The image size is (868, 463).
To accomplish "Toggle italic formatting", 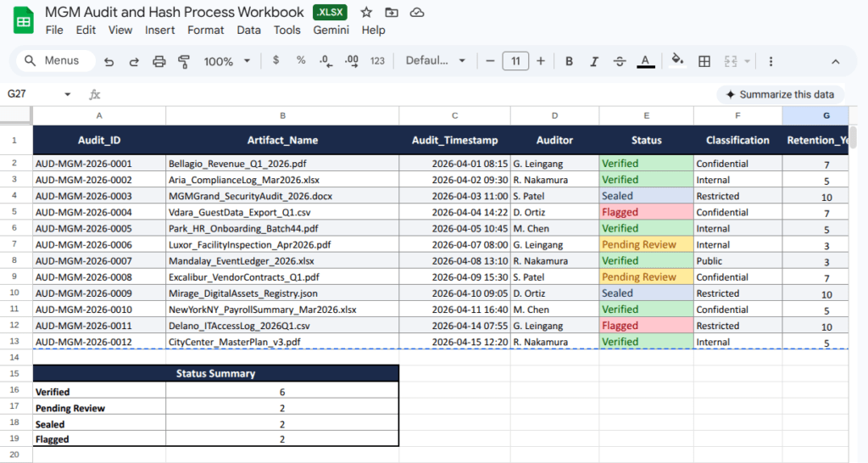I will (594, 61).
